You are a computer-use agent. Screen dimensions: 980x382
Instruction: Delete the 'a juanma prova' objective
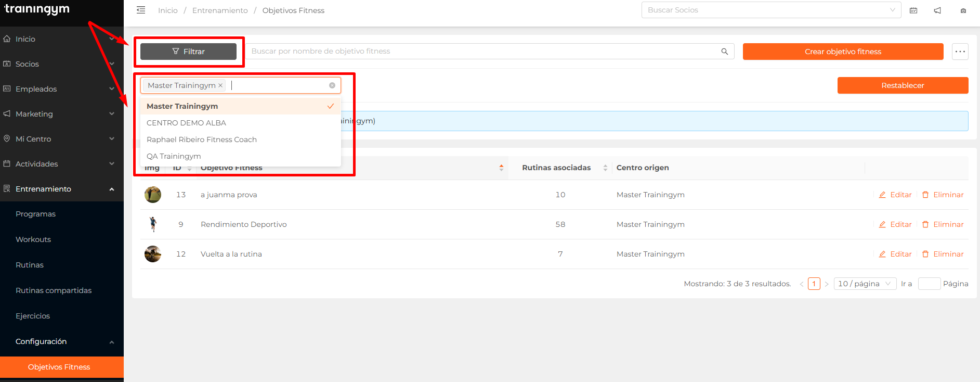point(943,195)
